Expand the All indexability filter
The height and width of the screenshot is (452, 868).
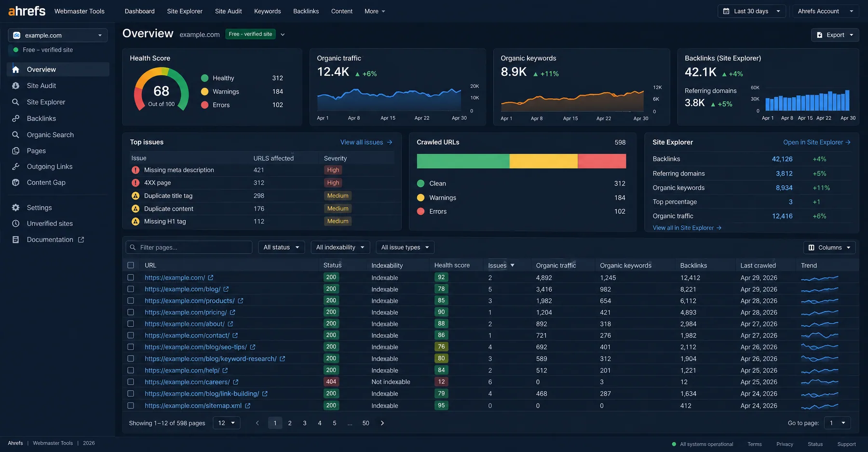pyautogui.click(x=340, y=247)
